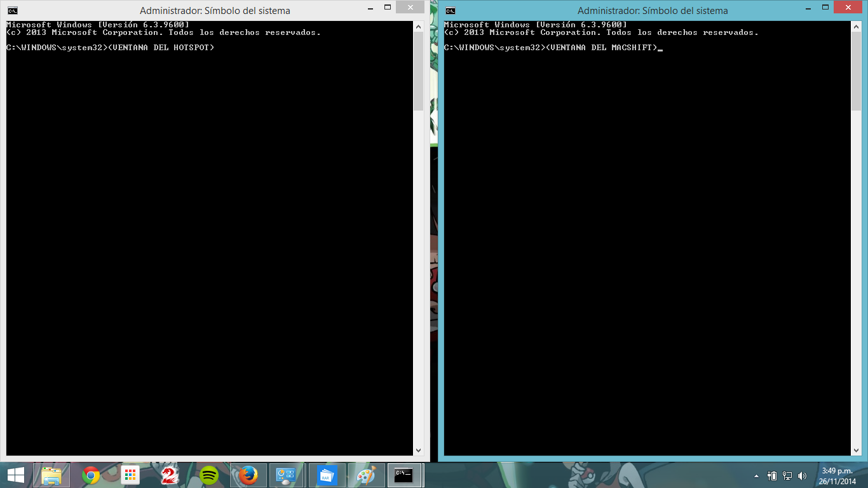
Task: Open the colorful grid apps icon
Action: [130, 475]
